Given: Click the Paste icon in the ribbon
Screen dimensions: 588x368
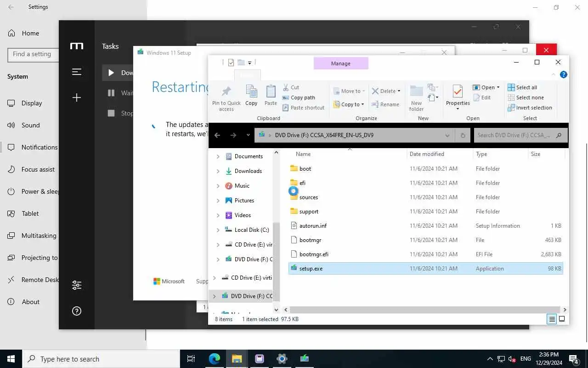Looking at the screenshot, I should click(271, 95).
